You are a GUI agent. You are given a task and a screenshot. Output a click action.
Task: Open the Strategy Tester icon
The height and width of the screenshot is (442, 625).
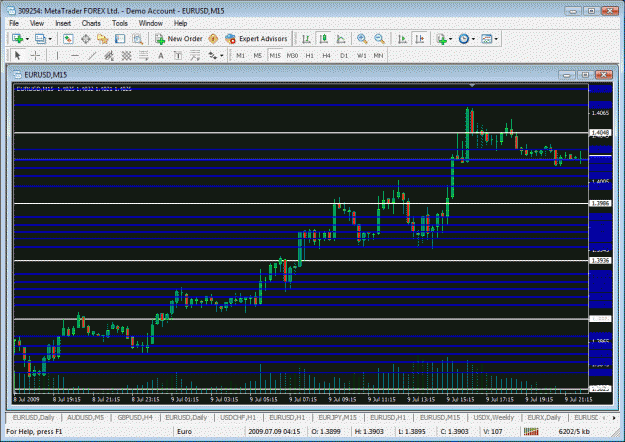(138, 39)
